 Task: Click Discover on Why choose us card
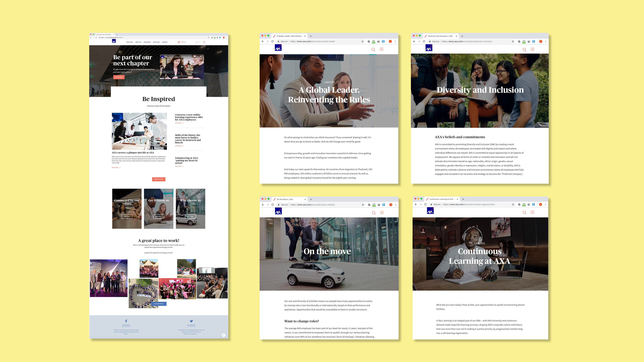click(191, 216)
